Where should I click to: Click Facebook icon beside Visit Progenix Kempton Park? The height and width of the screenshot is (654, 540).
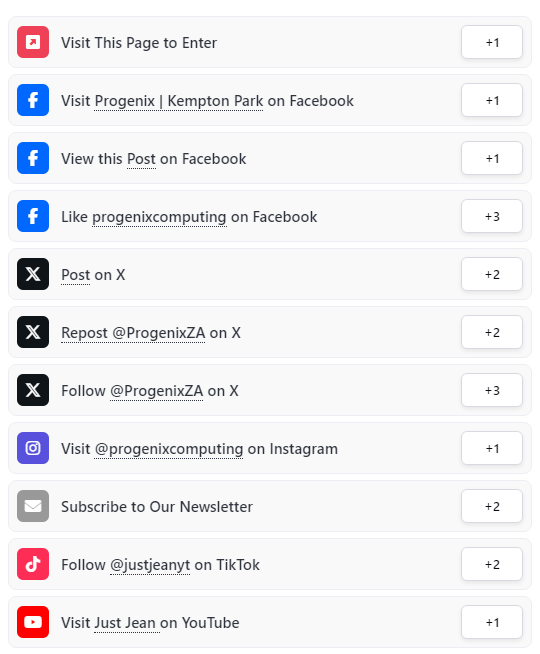pyautogui.click(x=33, y=100)
